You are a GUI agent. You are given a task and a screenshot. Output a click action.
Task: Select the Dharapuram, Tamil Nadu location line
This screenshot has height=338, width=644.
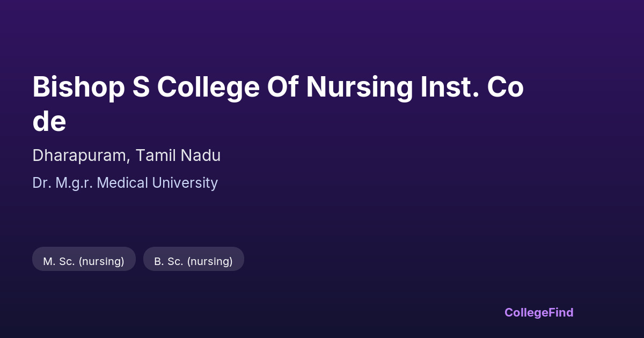coord(127,156)
